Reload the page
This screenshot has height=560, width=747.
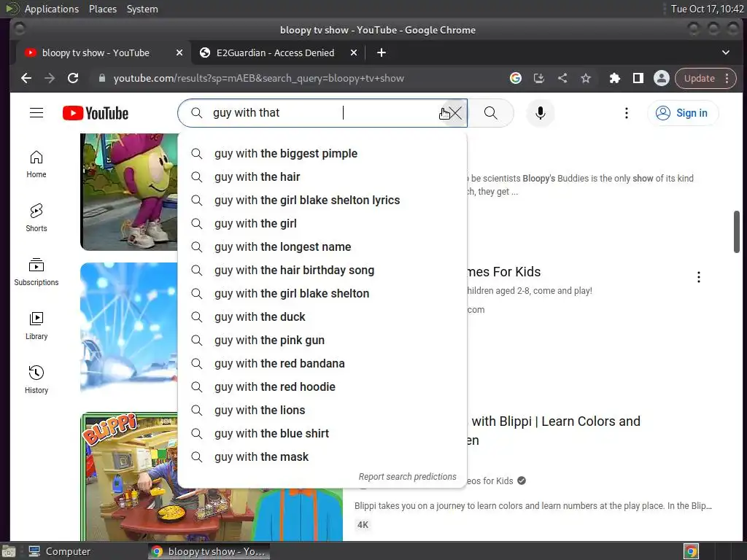point(73,78)
